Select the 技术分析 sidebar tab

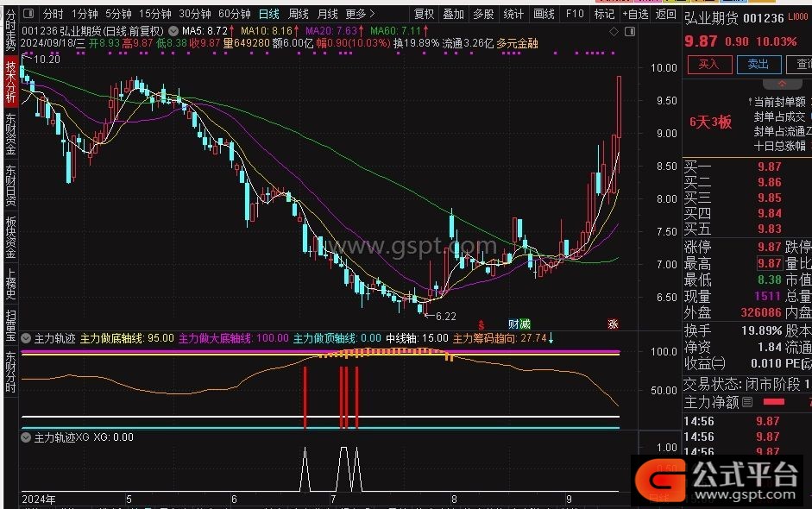(11, 81)
